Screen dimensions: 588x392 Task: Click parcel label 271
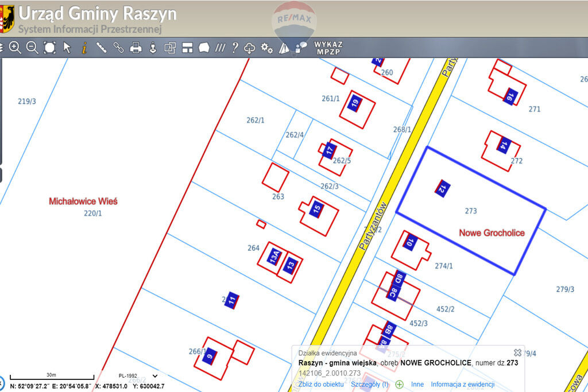click(x=535, y=109)
